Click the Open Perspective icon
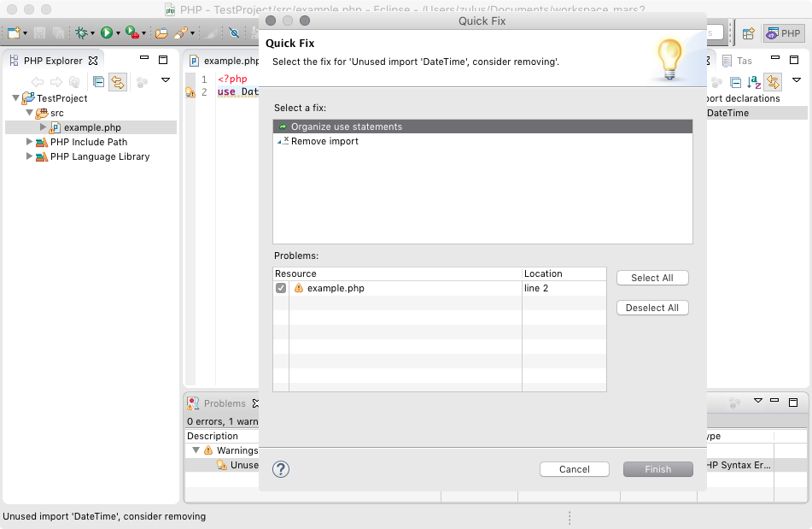This screenshot has height=529, width=812. 748,33
